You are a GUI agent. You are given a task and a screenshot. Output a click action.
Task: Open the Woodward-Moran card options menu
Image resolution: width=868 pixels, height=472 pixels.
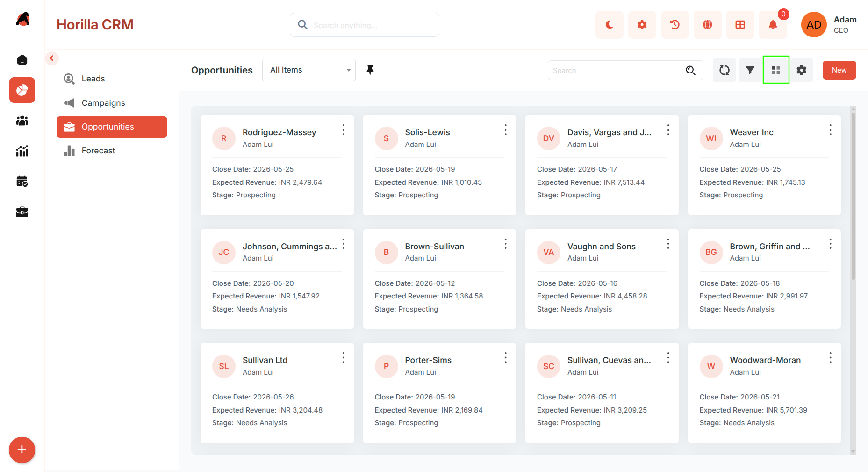point(831,358)
